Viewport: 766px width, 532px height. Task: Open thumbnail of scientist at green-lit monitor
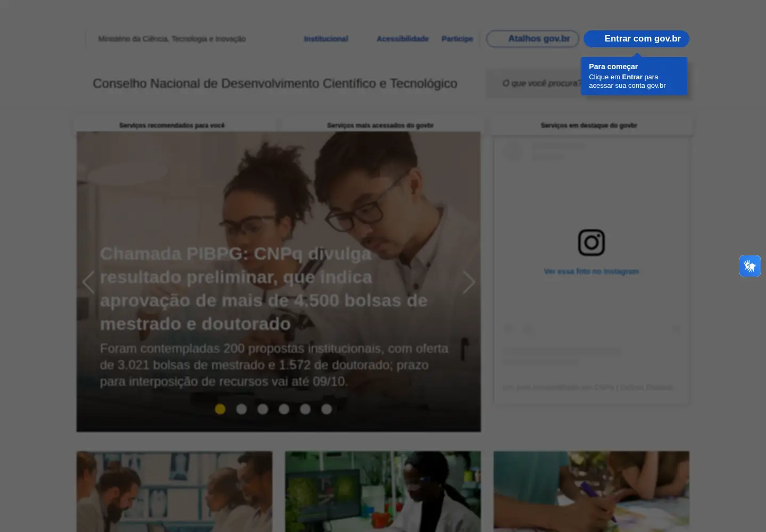pos(383,492)
